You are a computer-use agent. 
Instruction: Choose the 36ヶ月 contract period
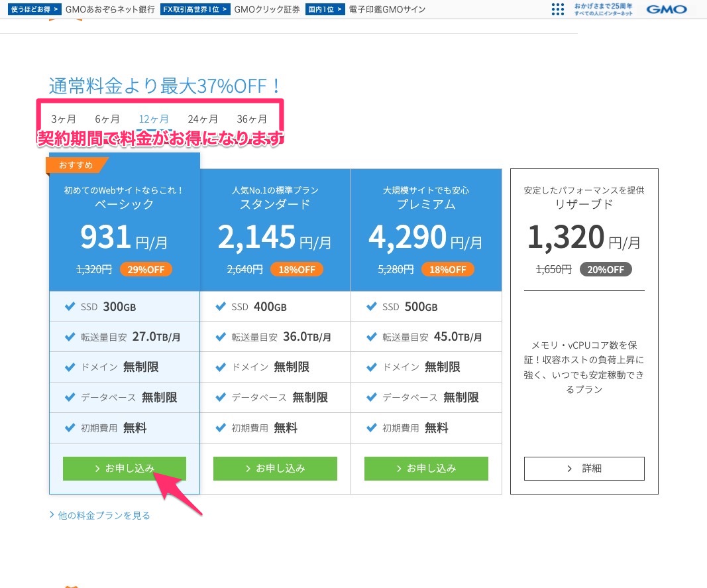(252, 119)
